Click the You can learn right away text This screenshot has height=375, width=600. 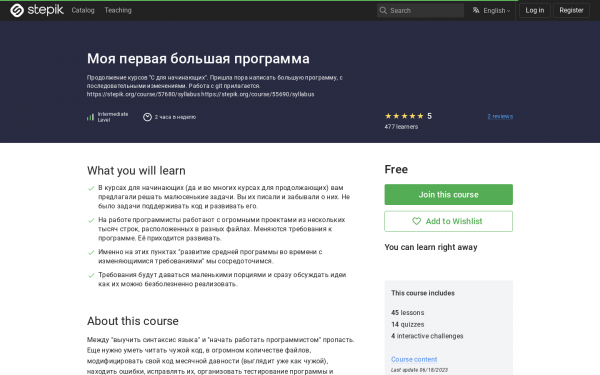[x=431, y=247]
